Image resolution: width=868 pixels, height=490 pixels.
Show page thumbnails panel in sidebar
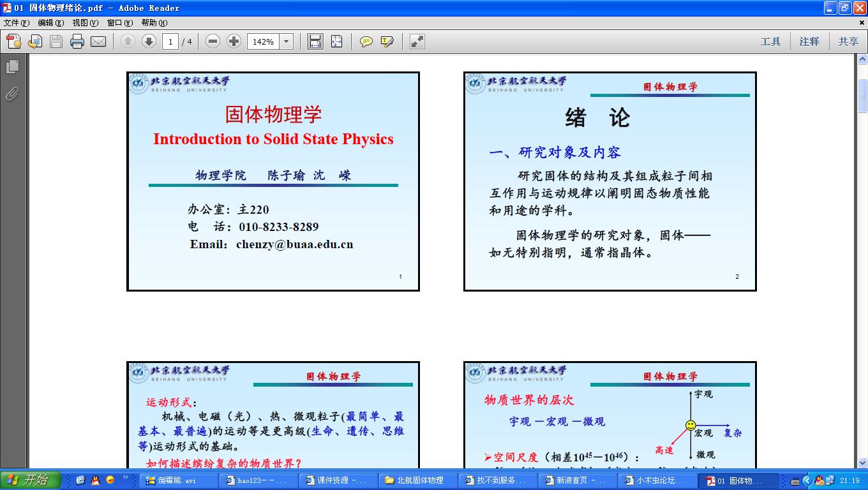pyautogui.click(x=12, y=66)
